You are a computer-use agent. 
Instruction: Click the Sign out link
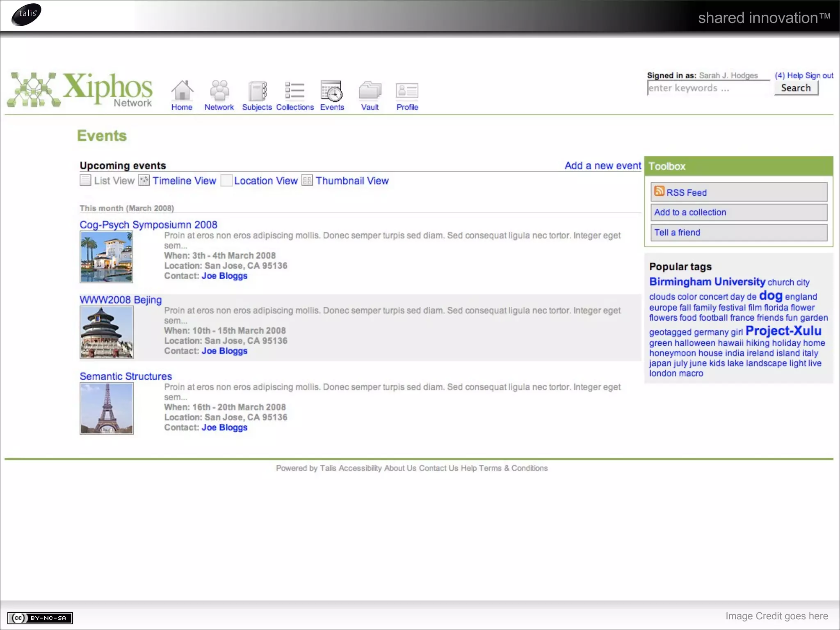pyautogui.click(x=819, y=75)
